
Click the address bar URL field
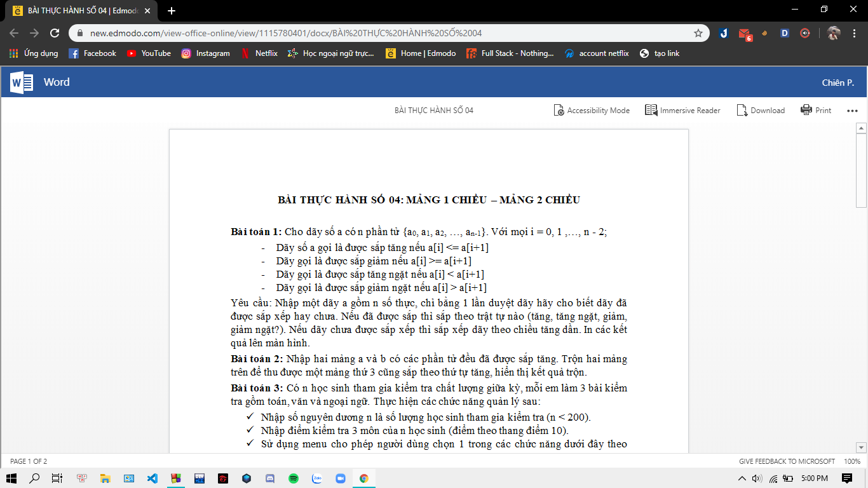point(381,33)
